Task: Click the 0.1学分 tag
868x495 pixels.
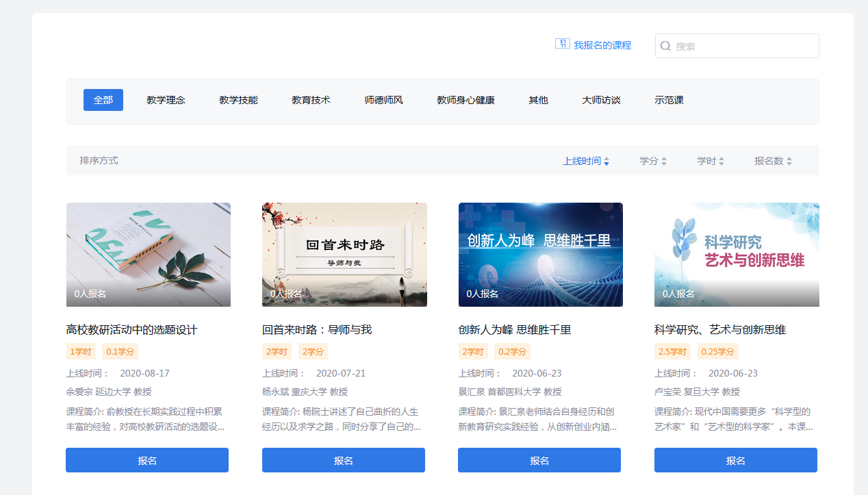Action: (x=120, y=352)
